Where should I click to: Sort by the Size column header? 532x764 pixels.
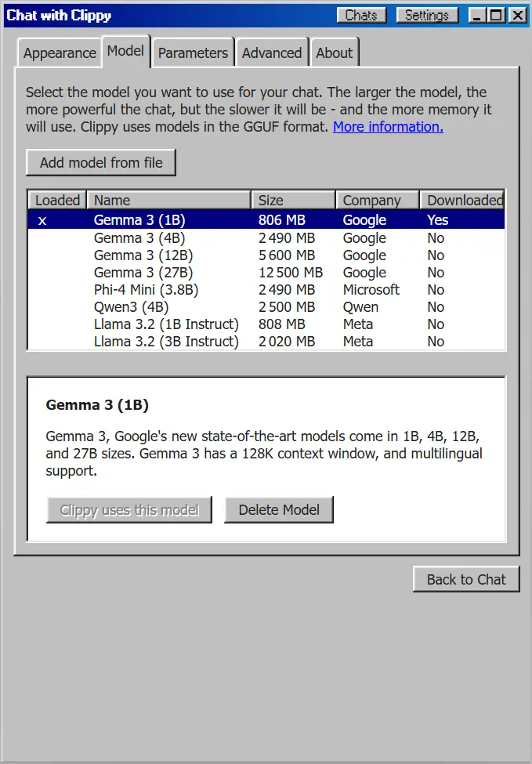(x=293, y=201)
